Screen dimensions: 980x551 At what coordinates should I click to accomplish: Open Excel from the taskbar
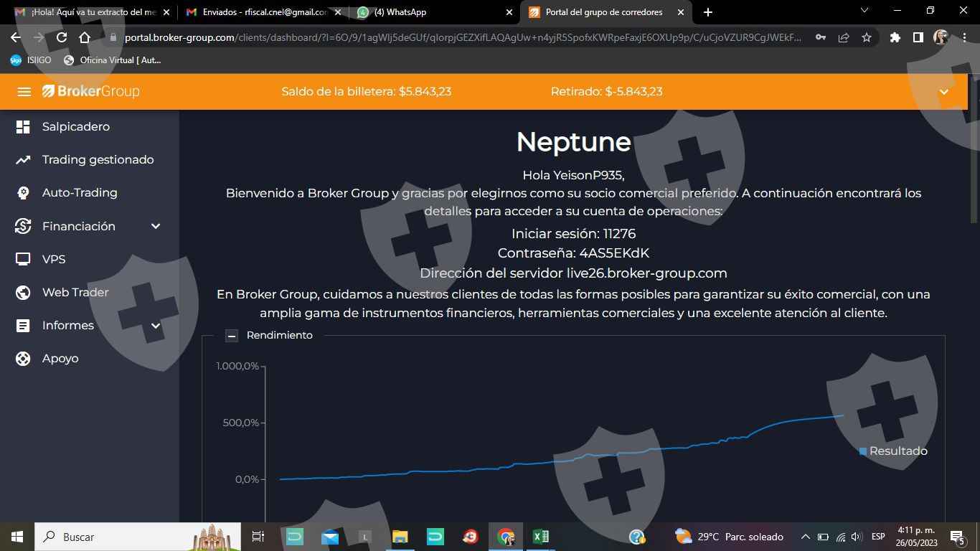(x=541, y=537)
